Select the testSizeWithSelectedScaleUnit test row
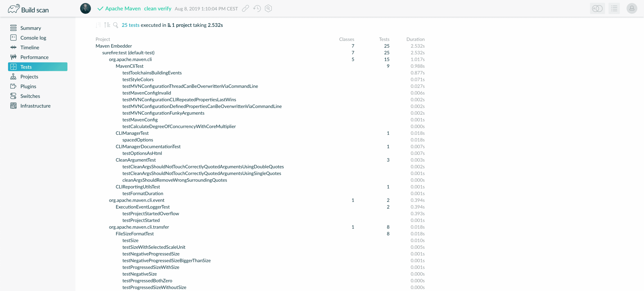 tap(154, 247)
